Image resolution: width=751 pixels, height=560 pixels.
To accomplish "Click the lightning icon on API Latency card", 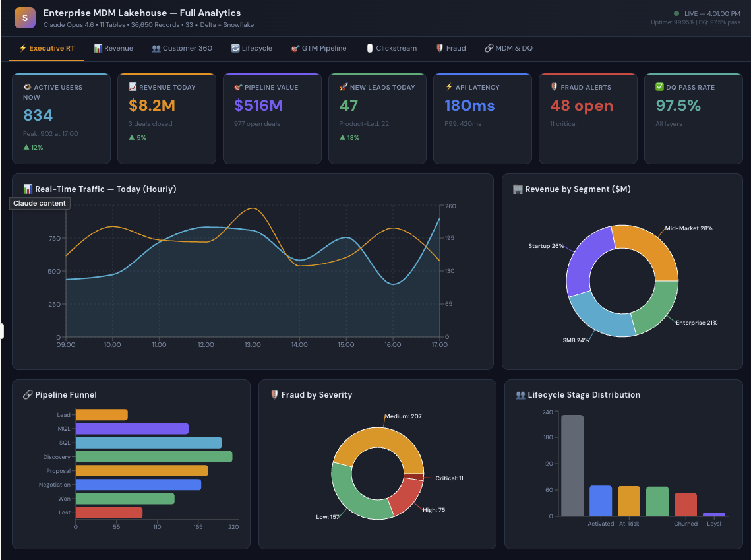I will 449,87.
